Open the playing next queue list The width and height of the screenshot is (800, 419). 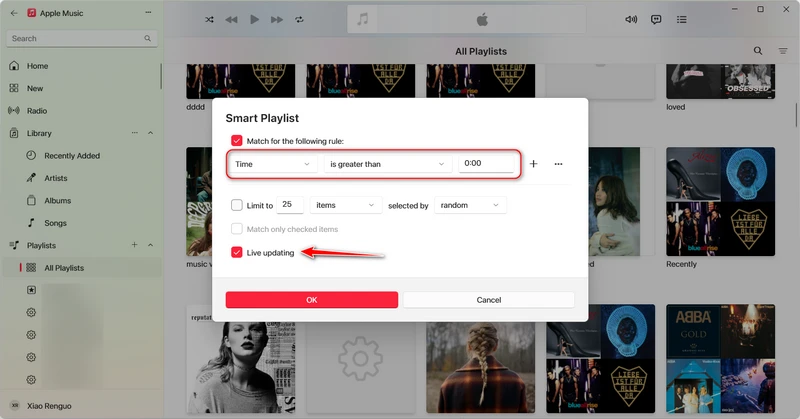pyautogui.click(x=681, y=19)
